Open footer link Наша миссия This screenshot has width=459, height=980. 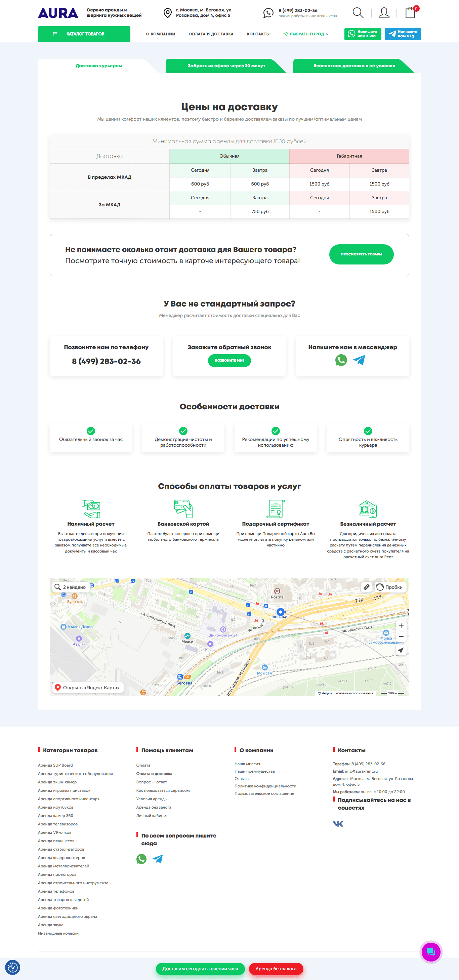[x=247, y=764]
